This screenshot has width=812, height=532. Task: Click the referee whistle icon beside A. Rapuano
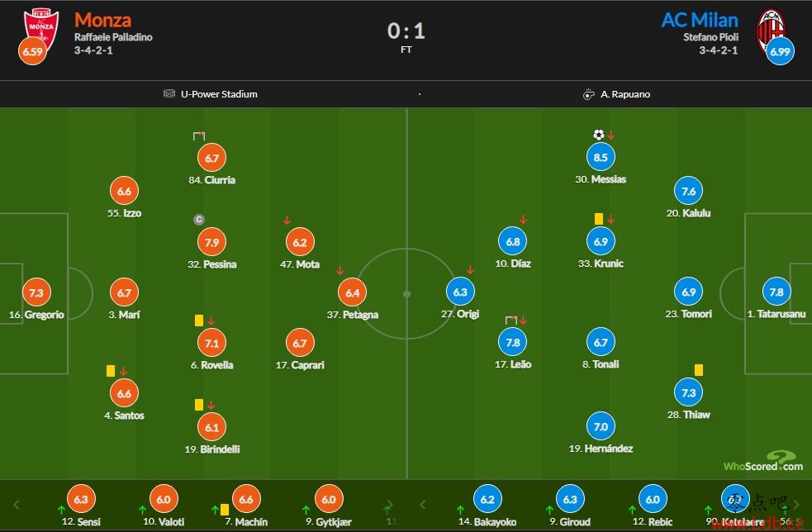click(588, 94)
